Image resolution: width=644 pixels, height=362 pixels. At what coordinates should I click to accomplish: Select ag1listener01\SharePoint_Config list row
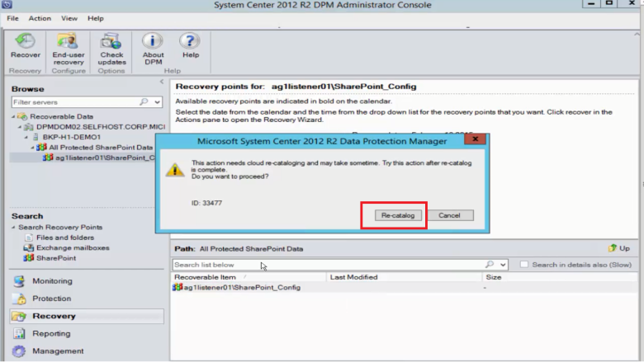tap(405, 288)
